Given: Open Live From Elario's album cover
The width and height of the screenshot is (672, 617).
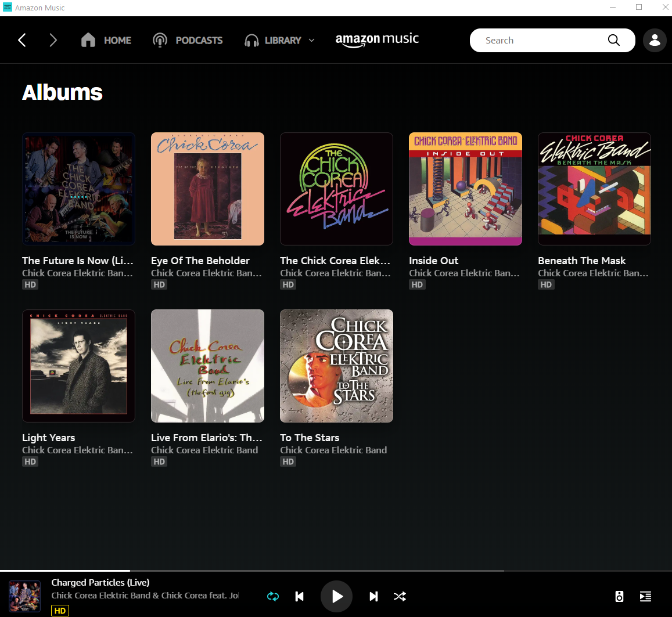Looking at the screenshot, I should (x=207, y=366).
